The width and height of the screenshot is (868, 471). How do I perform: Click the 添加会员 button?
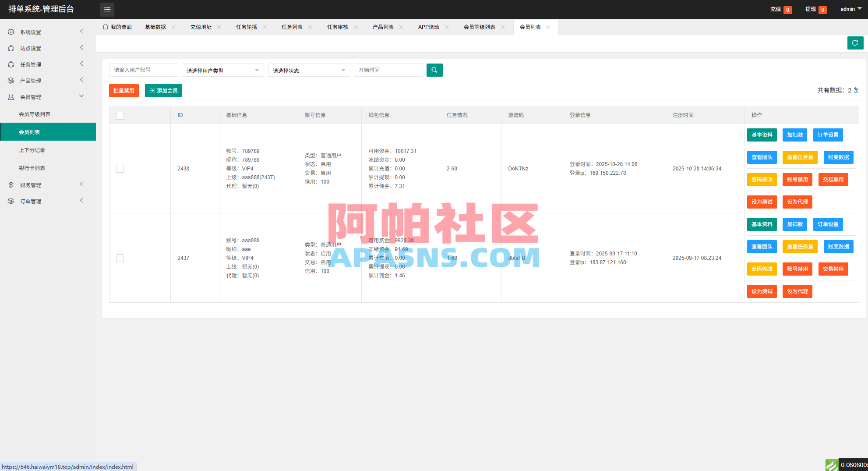click(x=163, y=91)
